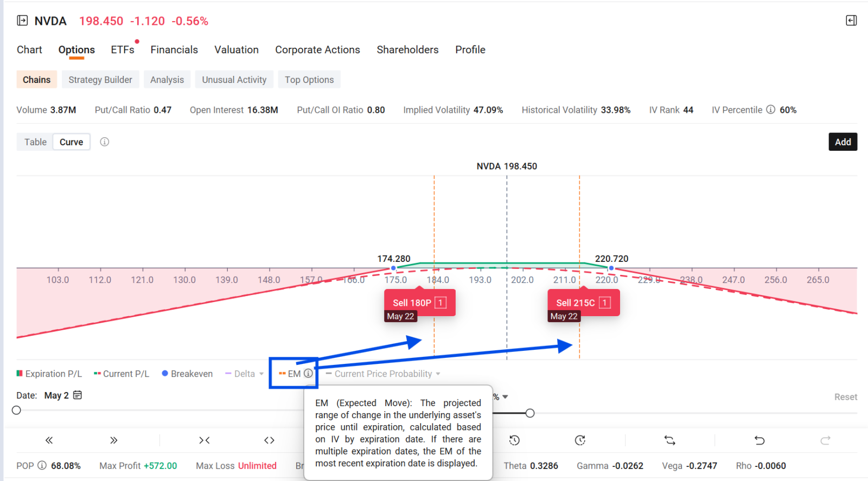The image size is (868, 481).
Task: Click Implied Volatility 47.09% value
Action: pyautogui.click(x=488, y=110)
